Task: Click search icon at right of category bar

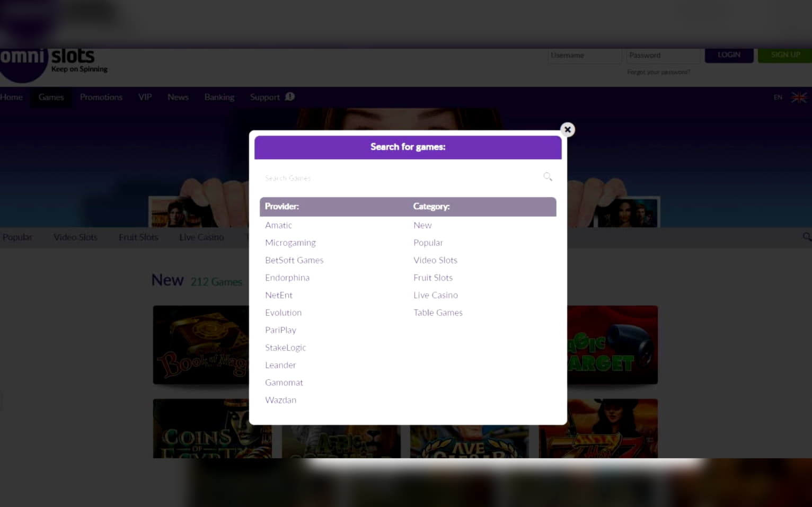Action: point(807,237)
